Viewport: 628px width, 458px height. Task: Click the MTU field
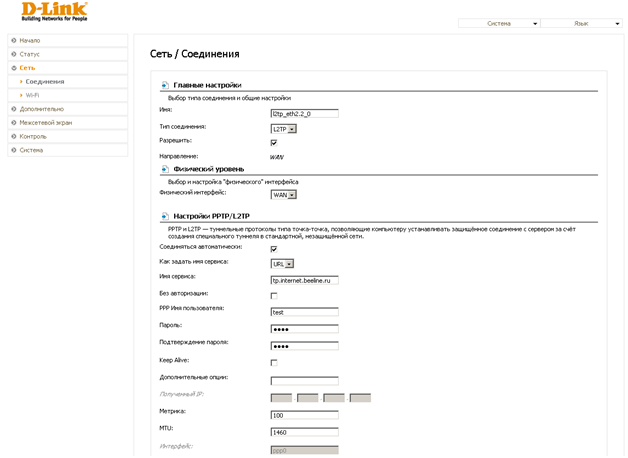pyautogui.click(x=304, y=432)
